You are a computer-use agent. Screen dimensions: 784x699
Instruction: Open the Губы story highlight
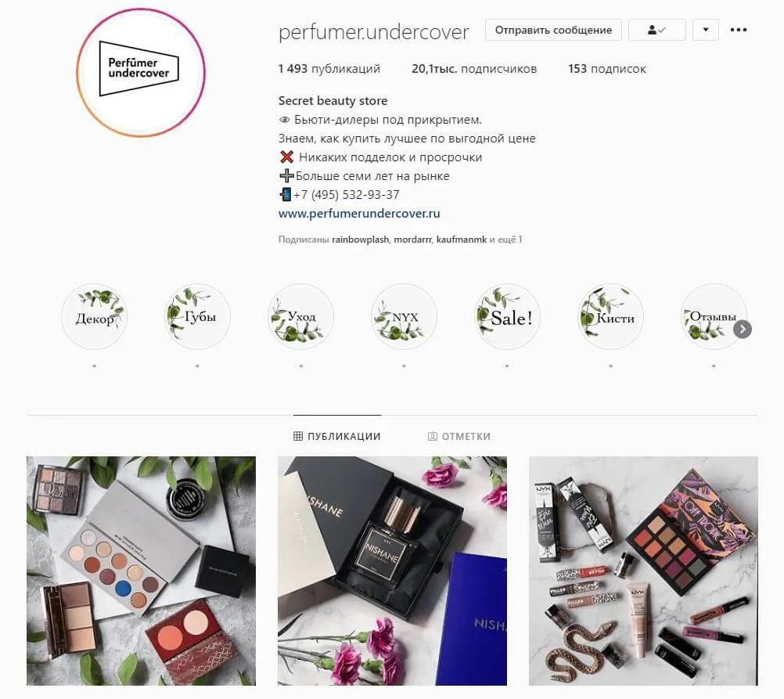click(197, 316)
